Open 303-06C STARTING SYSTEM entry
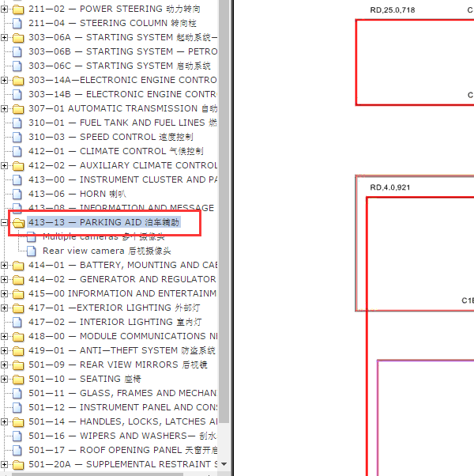The height and width of the screenshot is (476, 474). coord(119,66)
